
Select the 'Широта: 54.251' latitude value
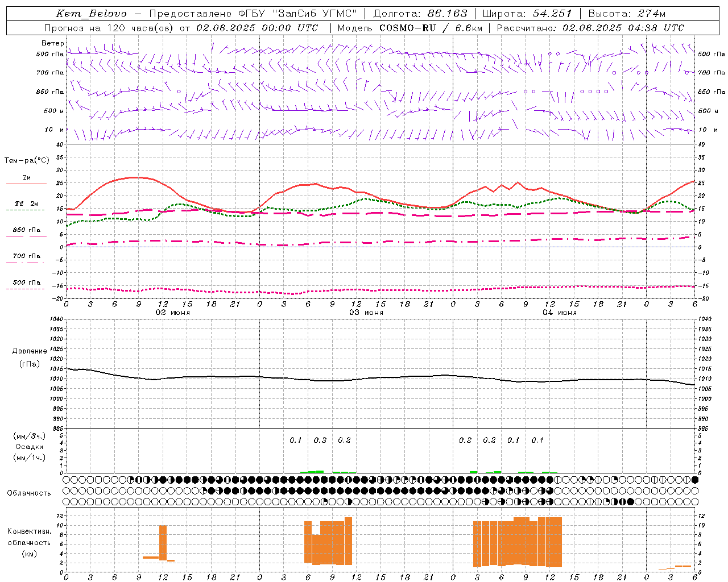(x=527, y=14)
